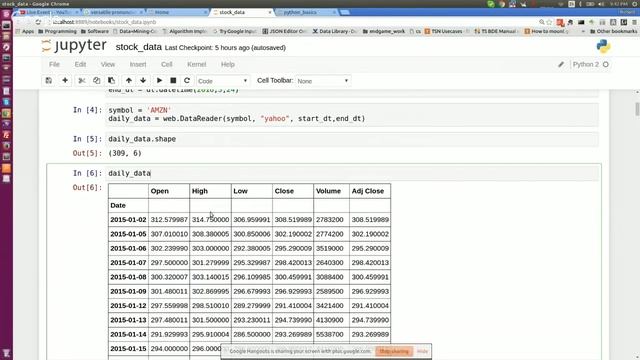Screen dimensions: 640x360
Task: Click the Low column header
Action: click(240, 191)
